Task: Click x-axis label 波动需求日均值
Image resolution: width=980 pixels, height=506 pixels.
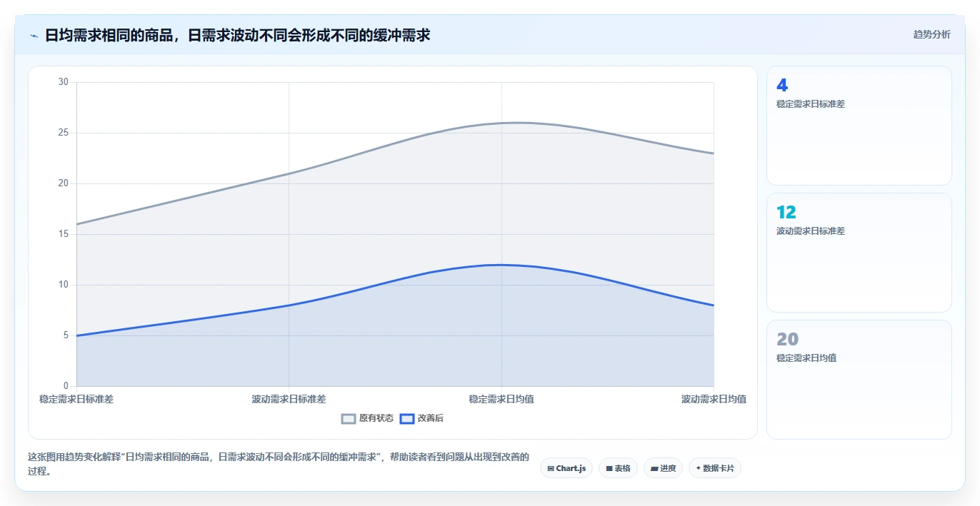Action: point(714,399)
